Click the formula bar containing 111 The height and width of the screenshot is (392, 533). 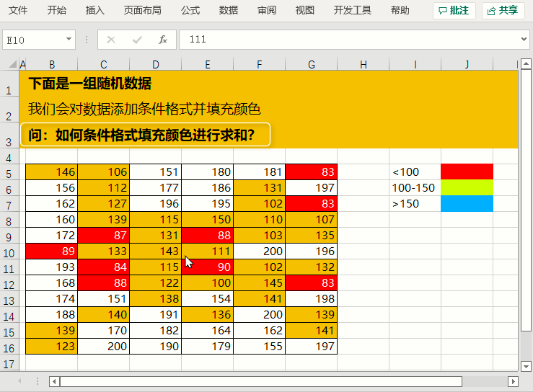[349, 40]
